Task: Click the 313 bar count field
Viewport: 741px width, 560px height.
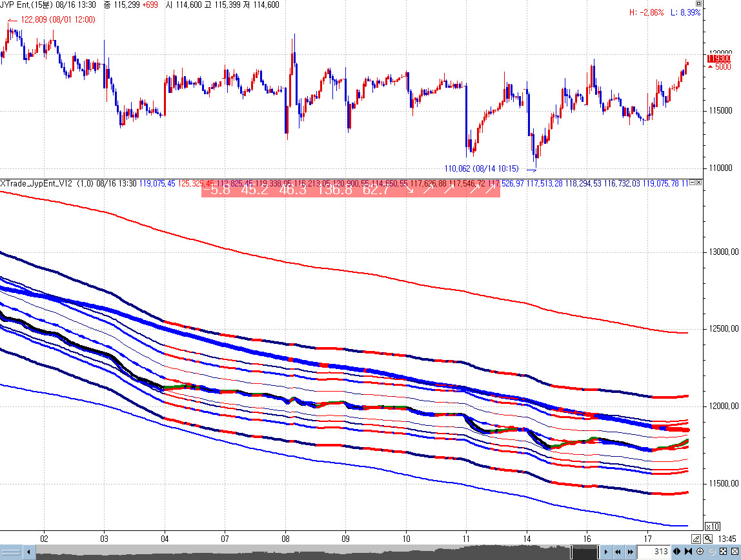Action: tap(654, 552)
